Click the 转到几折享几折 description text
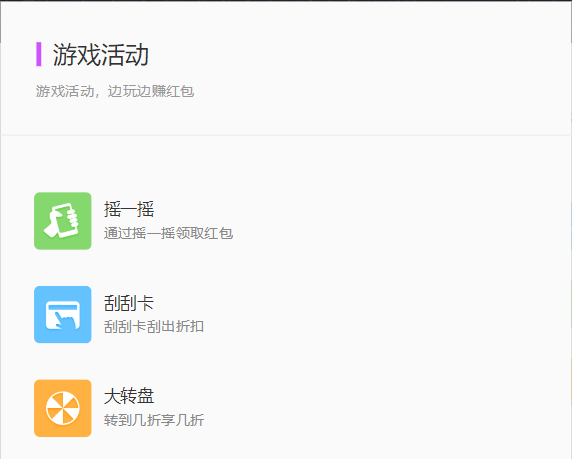Screen dimensions: 572x460 click(x=154, y=420)
